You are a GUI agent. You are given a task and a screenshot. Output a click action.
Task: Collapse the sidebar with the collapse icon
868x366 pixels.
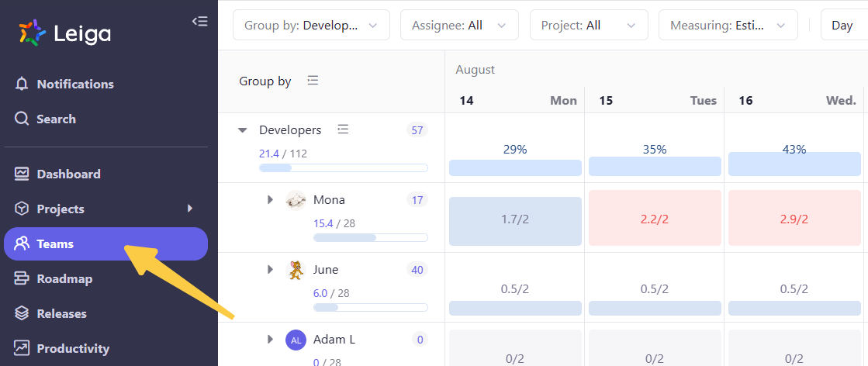pyautogui.click(x=199, y=22)
